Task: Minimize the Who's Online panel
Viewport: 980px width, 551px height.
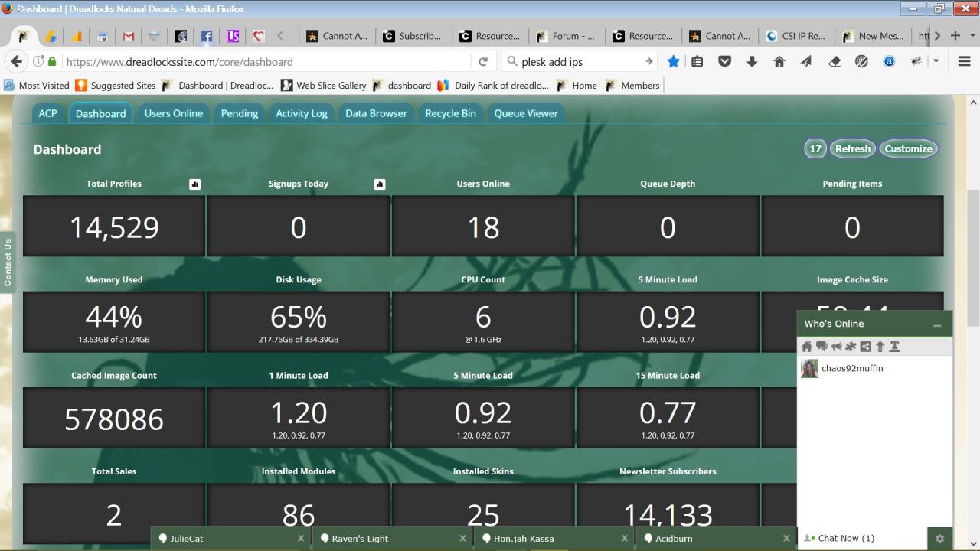Action: click(x=936, y=325)
